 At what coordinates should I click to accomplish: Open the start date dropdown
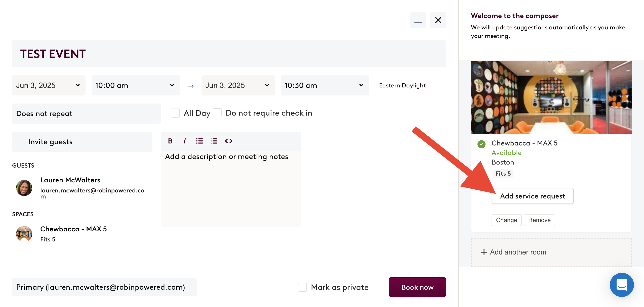pyautogui.click(x=49, y=85)
